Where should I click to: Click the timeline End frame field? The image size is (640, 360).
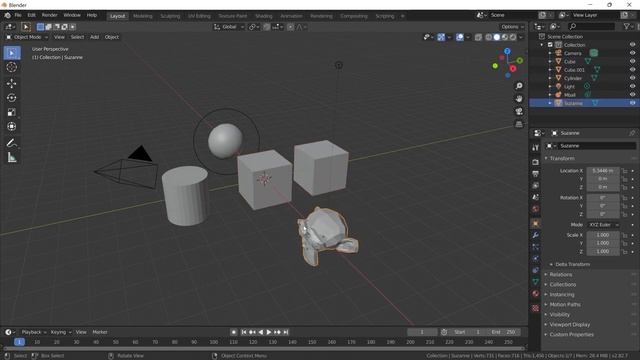coord(503,332)
